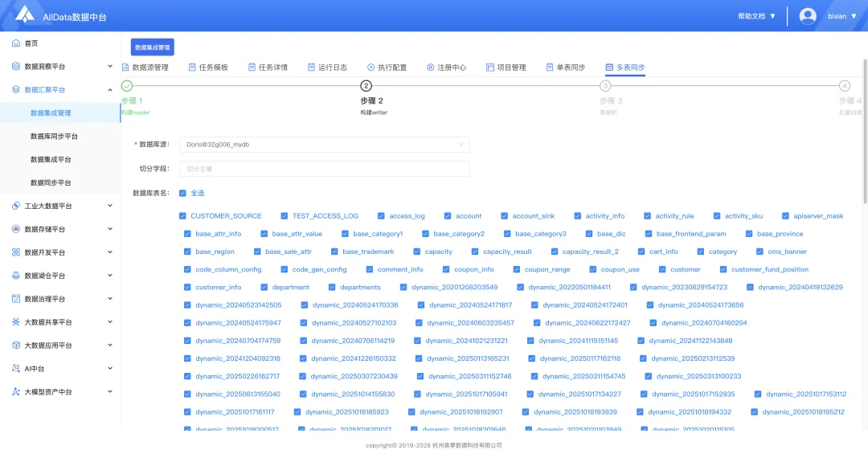Click the user avatar icon

(x=808, y=16)
